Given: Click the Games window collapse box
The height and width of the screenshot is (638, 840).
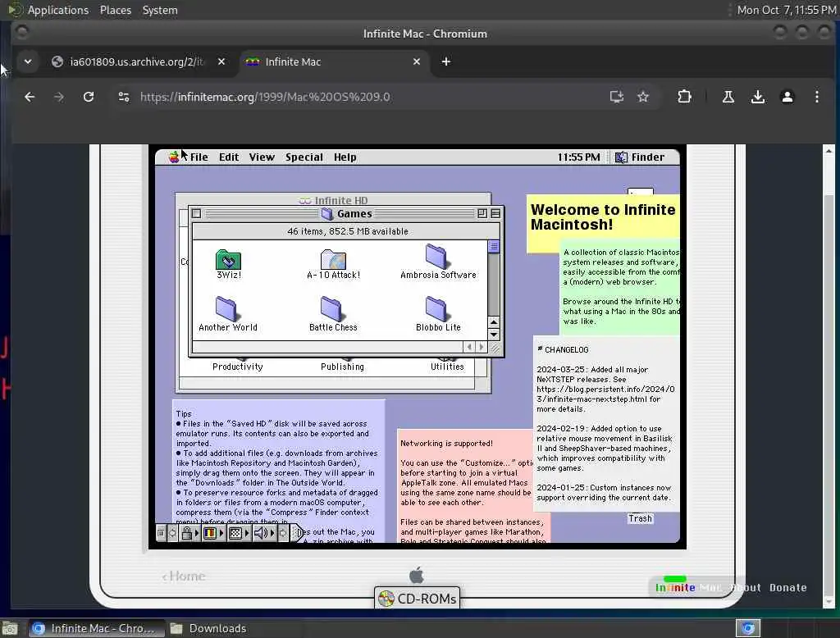Looking at the screenshot, I should (x=495, y=213).
